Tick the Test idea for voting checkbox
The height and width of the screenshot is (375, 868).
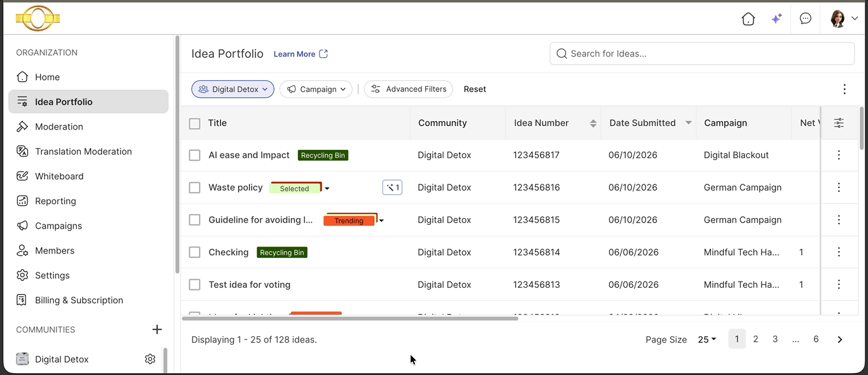[195, 285]
